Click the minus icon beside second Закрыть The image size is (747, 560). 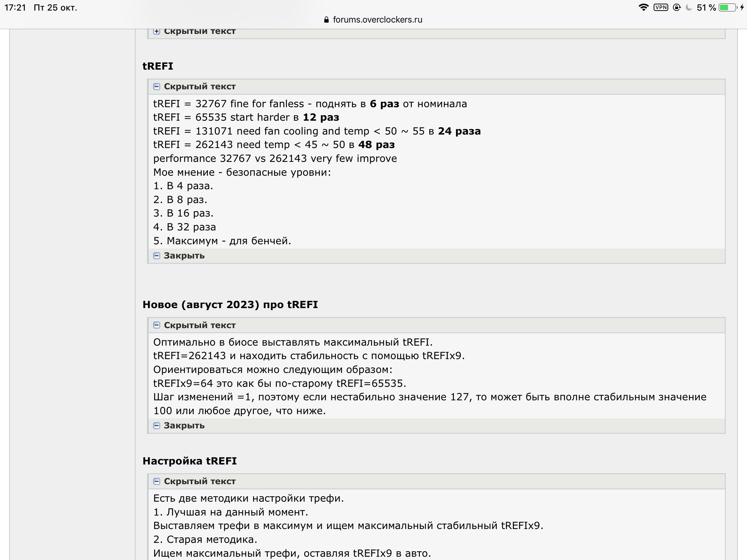156,426
